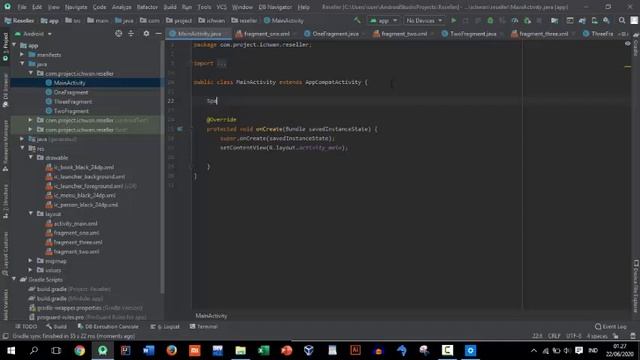Collapse the layout folder
640x360 pixels.
pos(31,213)
